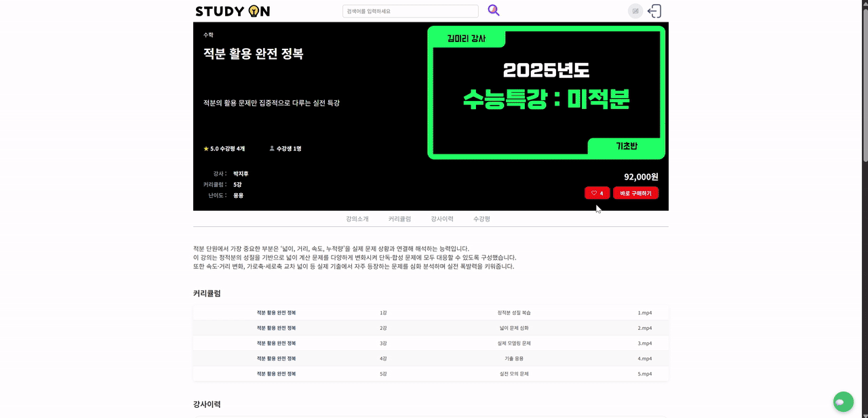Screen dimensions: 868x418
Task: Click the 박지후 instructor name
Action: tap(241, 173)
